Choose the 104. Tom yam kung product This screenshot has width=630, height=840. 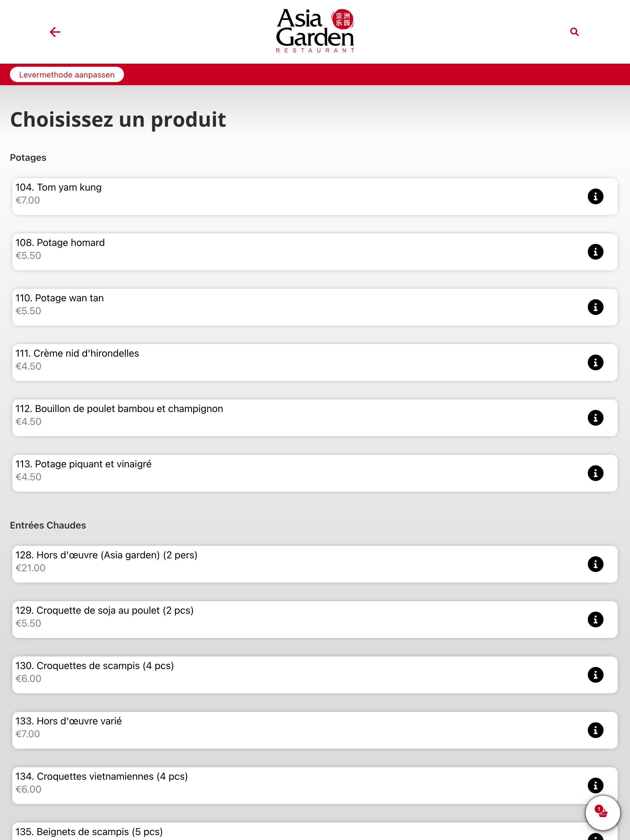pos(315,196)
